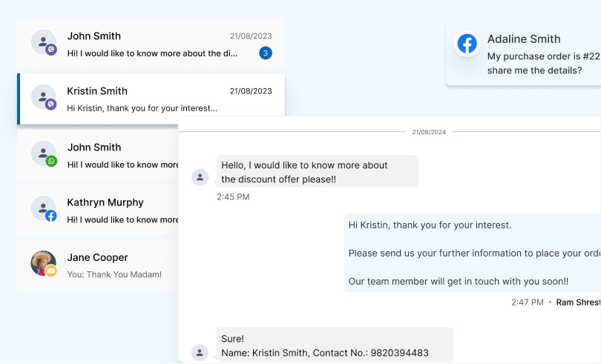Click sender avatar next to the Hello message
The height and width of the screenshot is (364, 601).
[200, 177]
